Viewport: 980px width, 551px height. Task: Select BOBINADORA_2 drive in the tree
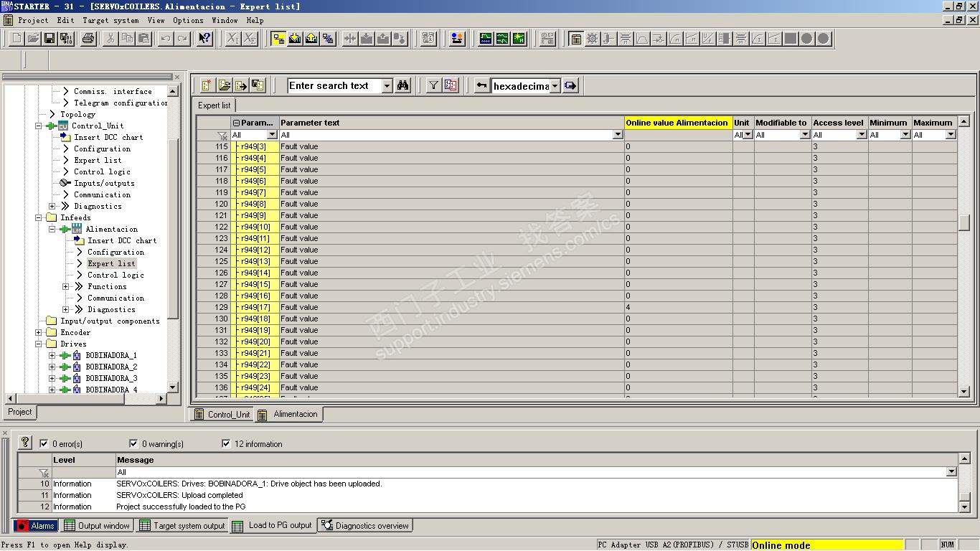(x=111, y=367)
